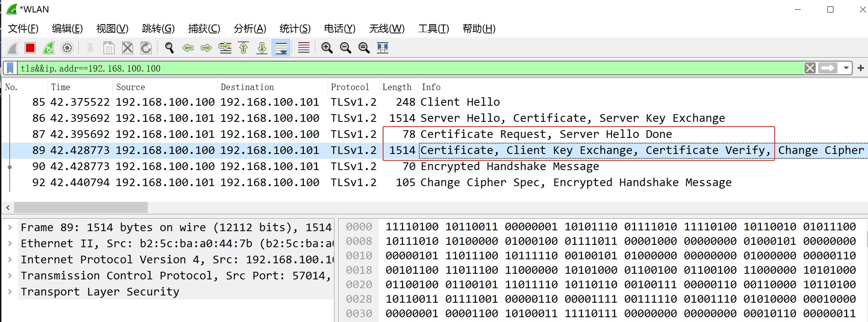Expand the Frame 89 tree node
The width and height of the screenshot is (868, 322).
coord(10,228)
